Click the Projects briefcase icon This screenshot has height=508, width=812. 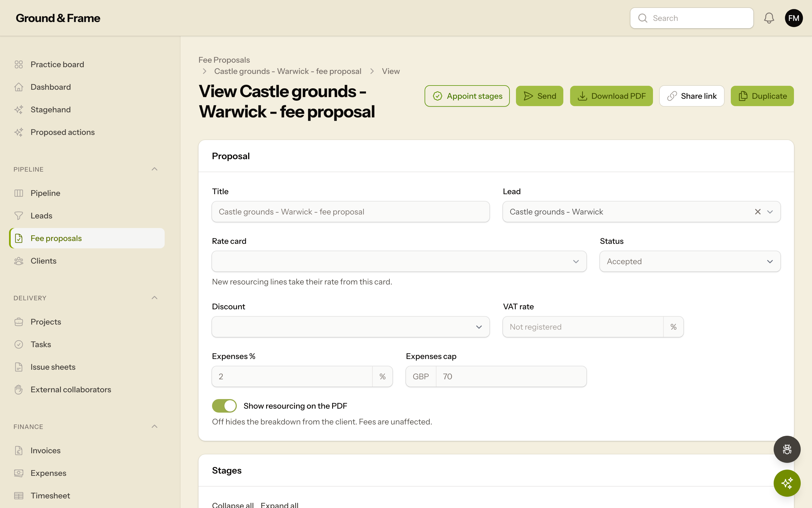[x=19, y=322]
